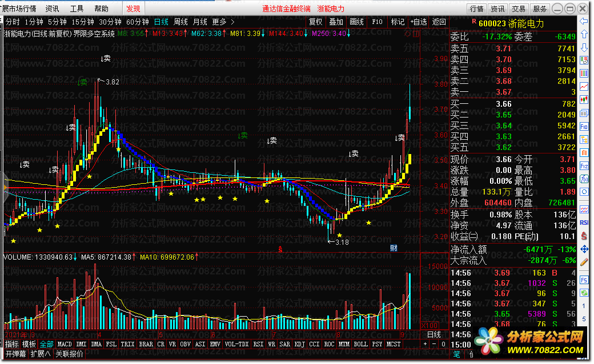Click the 关联报价 button
594x364 pixels.
[69, 354]
